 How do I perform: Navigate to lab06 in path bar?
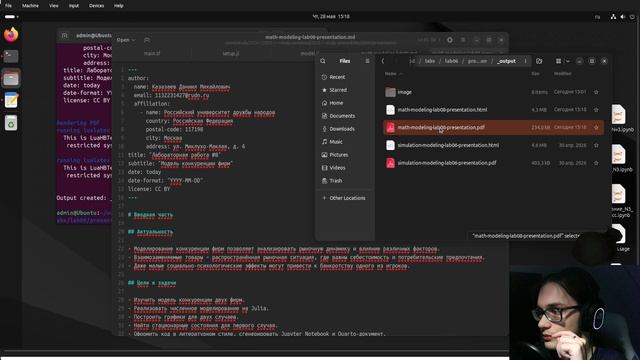[x=451, y=61]
